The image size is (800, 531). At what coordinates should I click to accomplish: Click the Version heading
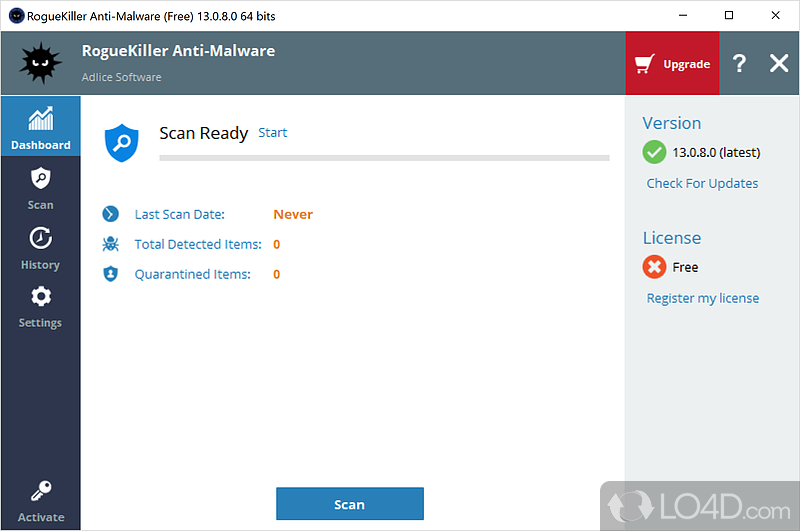pos(671,123)
